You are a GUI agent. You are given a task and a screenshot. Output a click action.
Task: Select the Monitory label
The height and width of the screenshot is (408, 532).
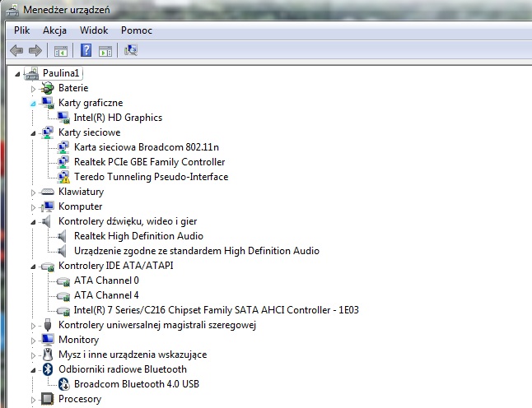(x=79, y=340)
